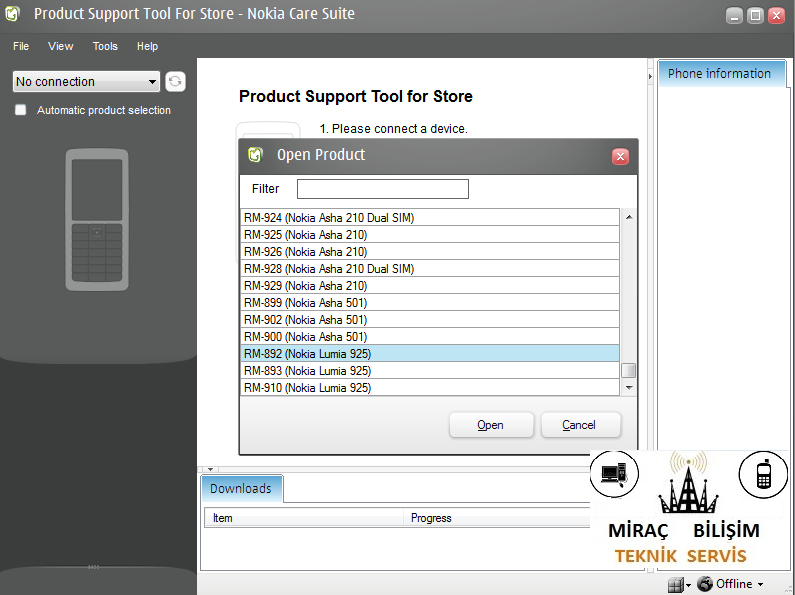The width and height of the screenshot is (795, 595).
Task: Select RM-925 (Nokia Asha 210)
Action: [x=430, y=235]
